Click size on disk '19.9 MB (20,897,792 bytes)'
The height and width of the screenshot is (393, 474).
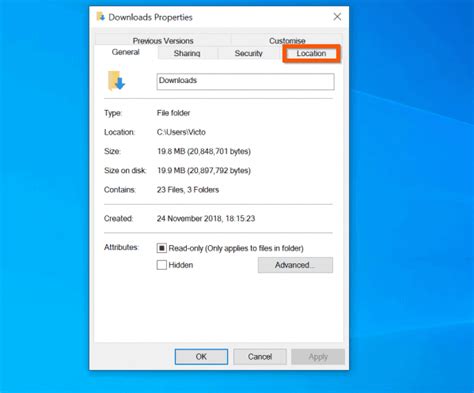(x=204, y=171)
